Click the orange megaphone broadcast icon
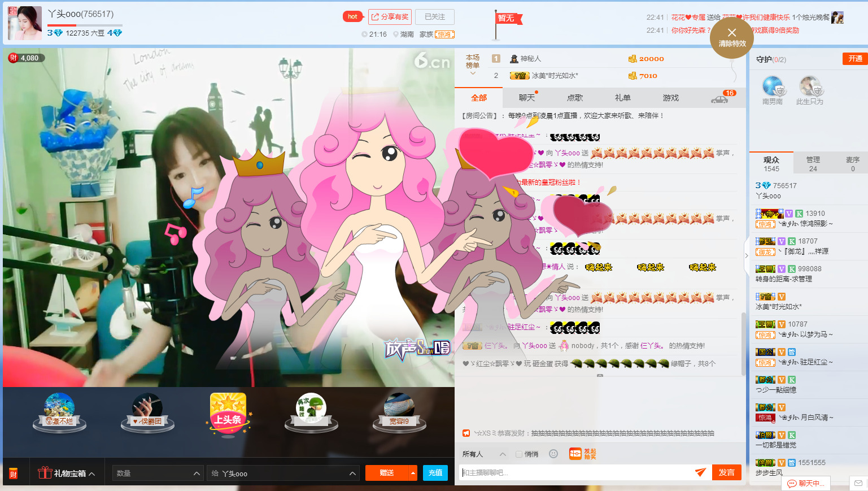Image resolution: width=868 pixels, height=491 pixels. point(466,433)
